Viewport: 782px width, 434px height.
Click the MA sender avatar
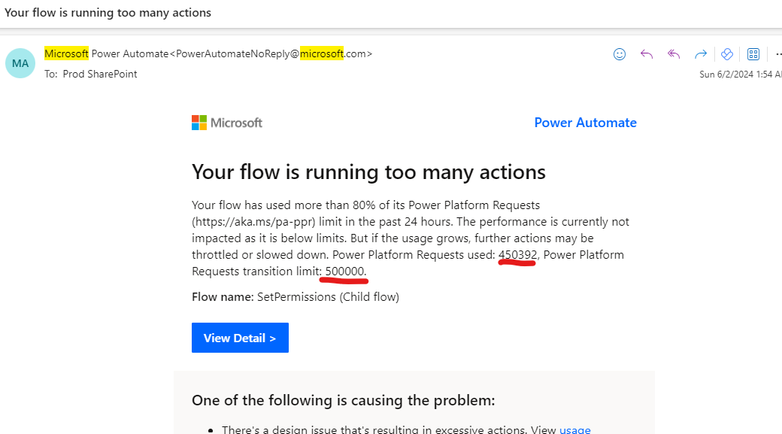(x=20, y=63)
